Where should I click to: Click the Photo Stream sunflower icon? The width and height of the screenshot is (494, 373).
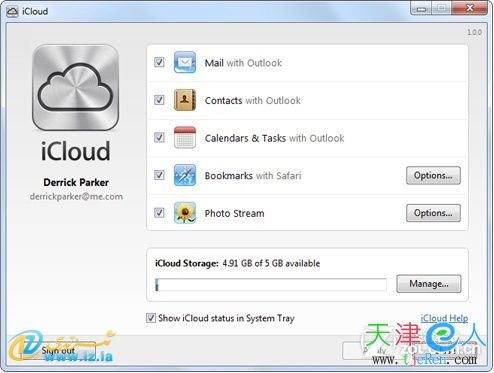[185, 213]
